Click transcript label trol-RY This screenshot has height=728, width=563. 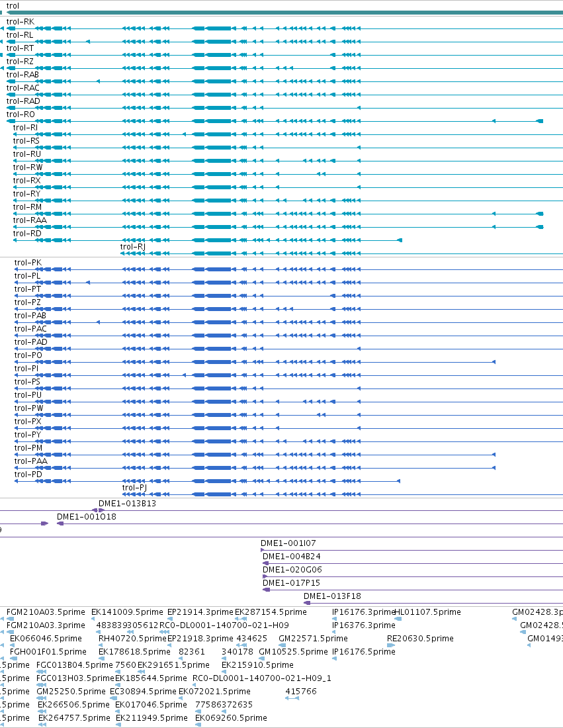(x=26, y=194)
